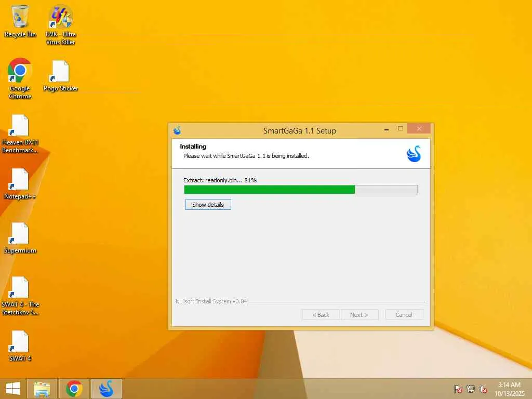Image resolution: width=532 pixels, height=399 pixels.
Task: Select the SWAT 4 desktop shortcut
Action: tap(20, 345)
